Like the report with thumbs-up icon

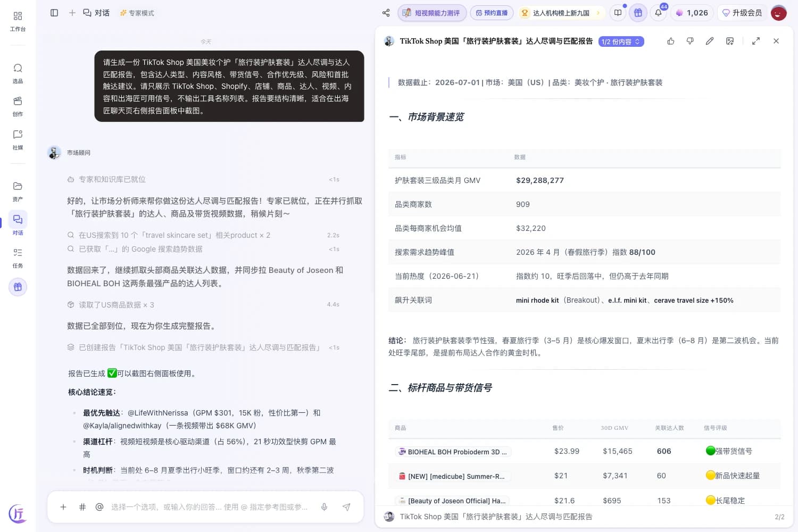[x=671, y=41]
